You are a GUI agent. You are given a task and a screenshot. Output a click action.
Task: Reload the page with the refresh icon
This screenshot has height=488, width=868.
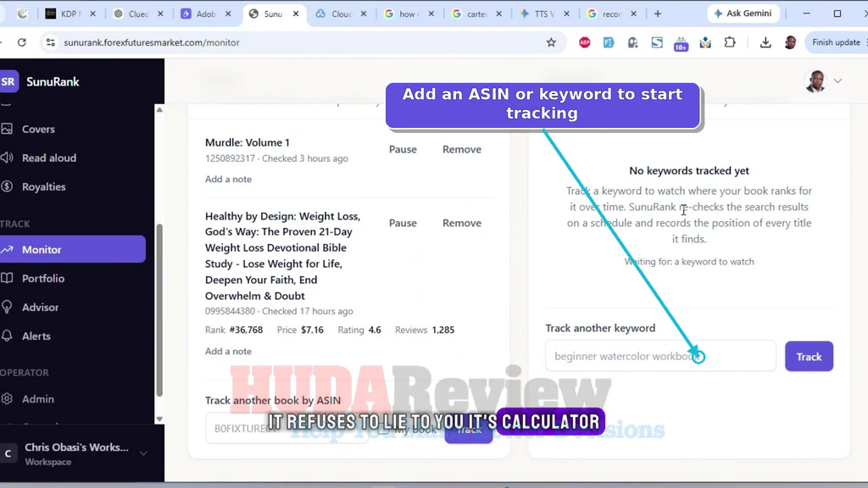click(x=21, y=42)
